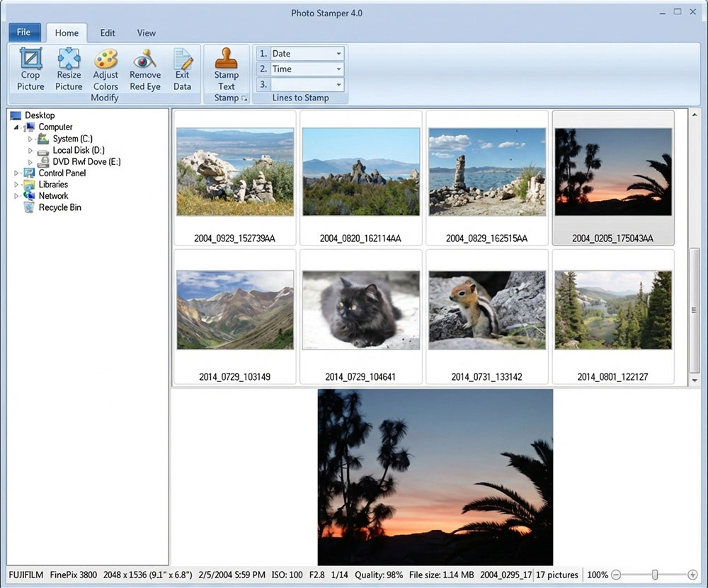Click the Stamp Text icon
The width and height of the screenshot is (708, 588).
[x=226, y=69]
